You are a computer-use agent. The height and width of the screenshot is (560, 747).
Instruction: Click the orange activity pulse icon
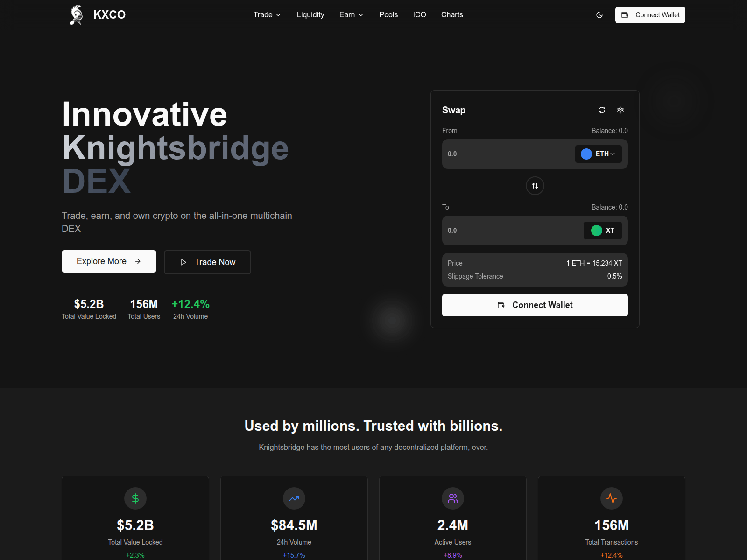point(612,498)
